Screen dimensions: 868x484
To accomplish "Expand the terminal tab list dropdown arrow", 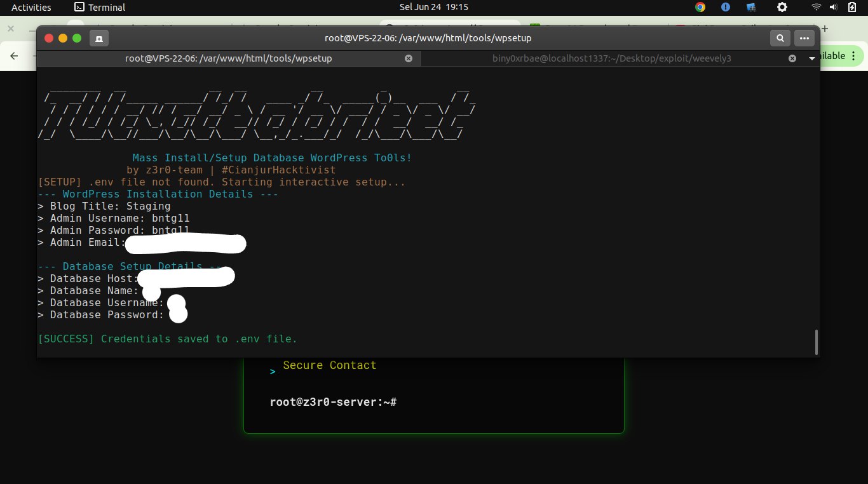I will click(812, 58).
